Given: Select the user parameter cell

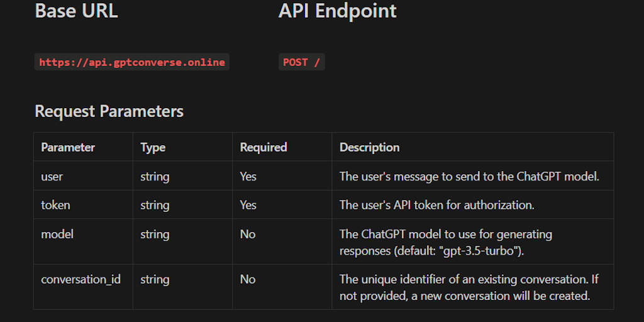Looking at the screenshot, I should click(52, 177).
